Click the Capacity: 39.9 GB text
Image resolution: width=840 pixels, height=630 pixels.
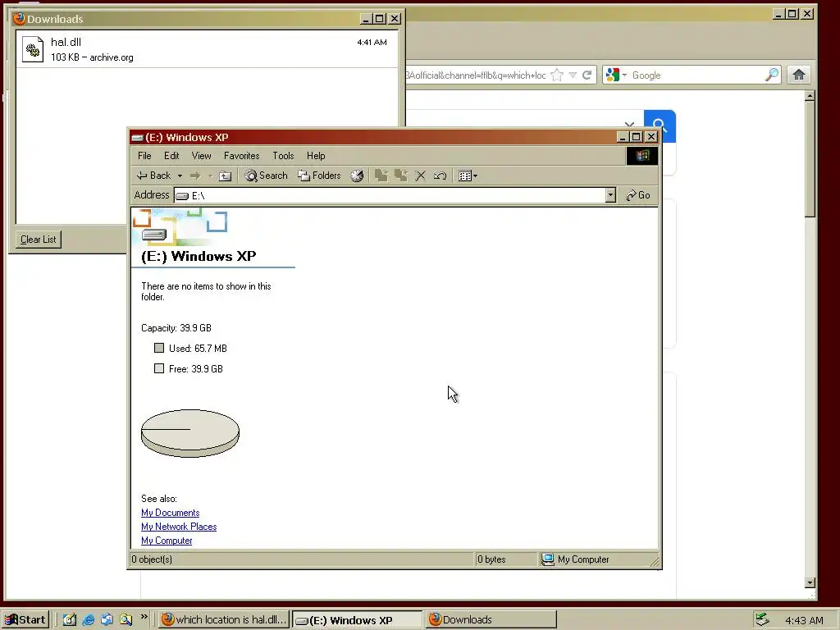[x=176, y=328]
